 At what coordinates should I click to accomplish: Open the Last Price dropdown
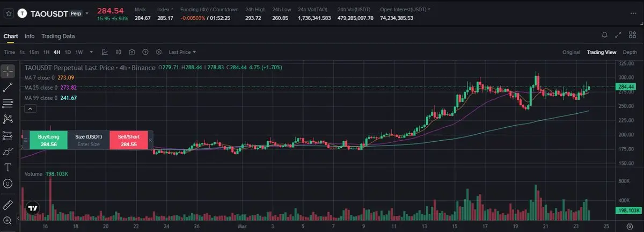pos(182,52)
